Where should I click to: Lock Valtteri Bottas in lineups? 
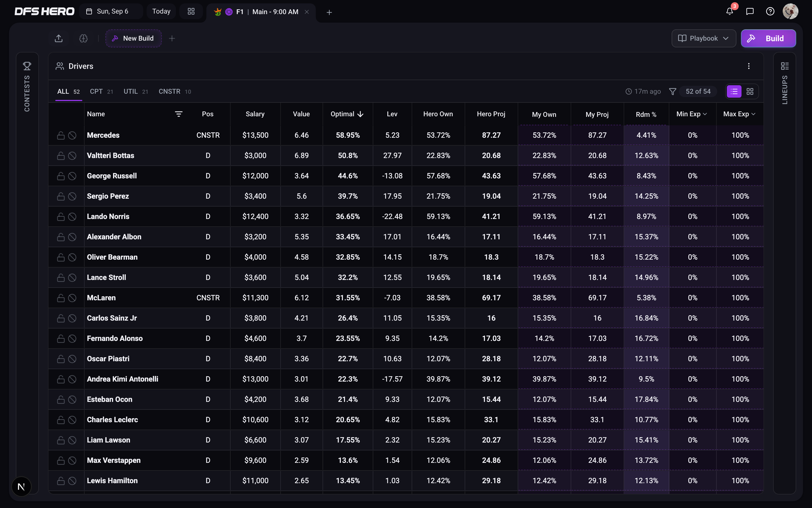tap(61, 156)
